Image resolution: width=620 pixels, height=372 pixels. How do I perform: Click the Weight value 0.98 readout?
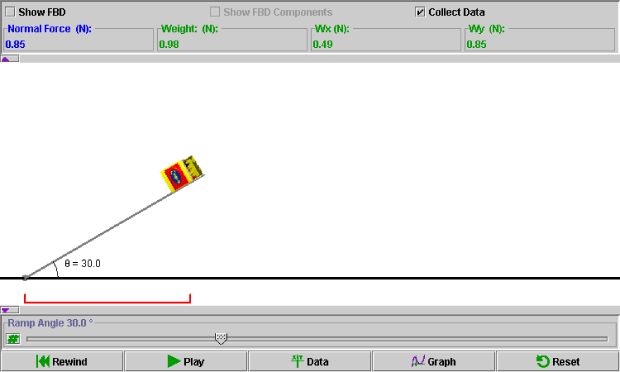pyautogui.click(x=169, y=44)
